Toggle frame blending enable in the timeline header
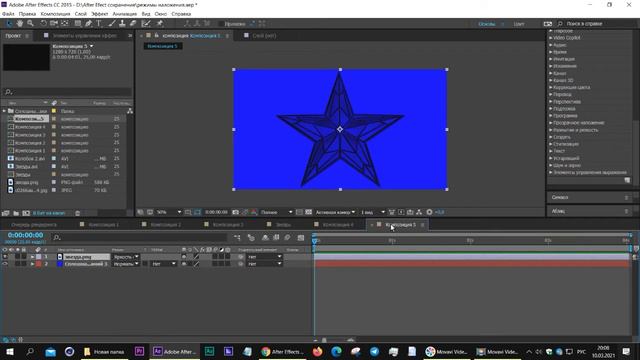 pyautogui.click(x=276, y=238)
